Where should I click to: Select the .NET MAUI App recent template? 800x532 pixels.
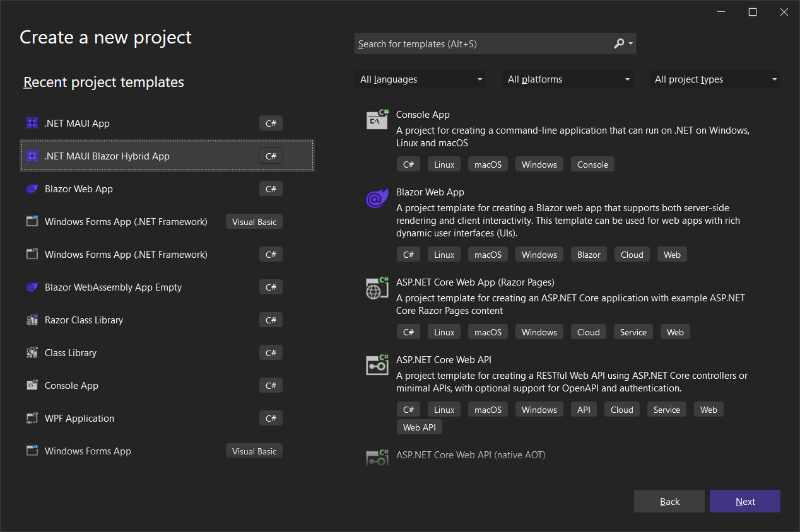click(x=167, y=123)
